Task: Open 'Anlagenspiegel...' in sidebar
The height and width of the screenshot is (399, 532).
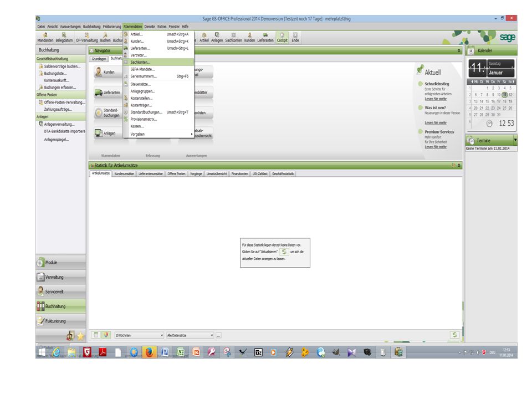Action: tap(57, 140)
